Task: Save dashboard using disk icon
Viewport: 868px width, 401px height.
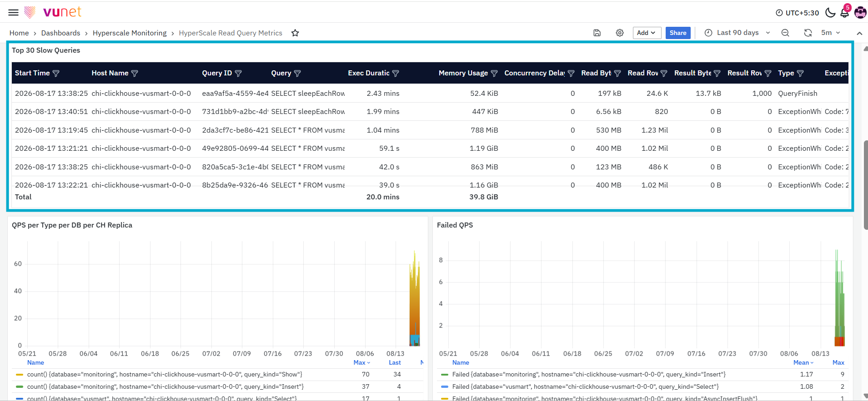Action: (597, 33)
